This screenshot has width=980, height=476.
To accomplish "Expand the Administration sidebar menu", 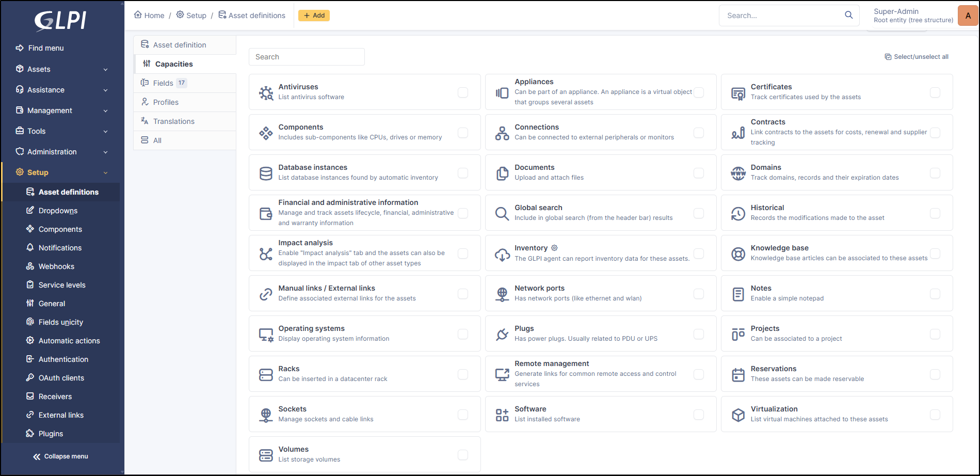I will [x=62, y=152].
